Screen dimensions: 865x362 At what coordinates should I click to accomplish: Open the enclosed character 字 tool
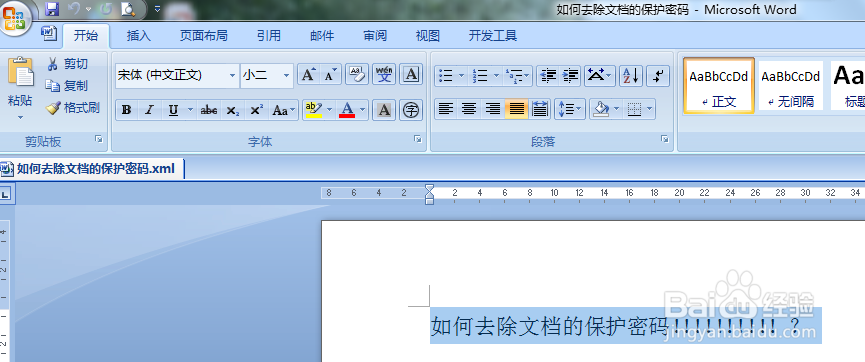click(x=410, y=110)
